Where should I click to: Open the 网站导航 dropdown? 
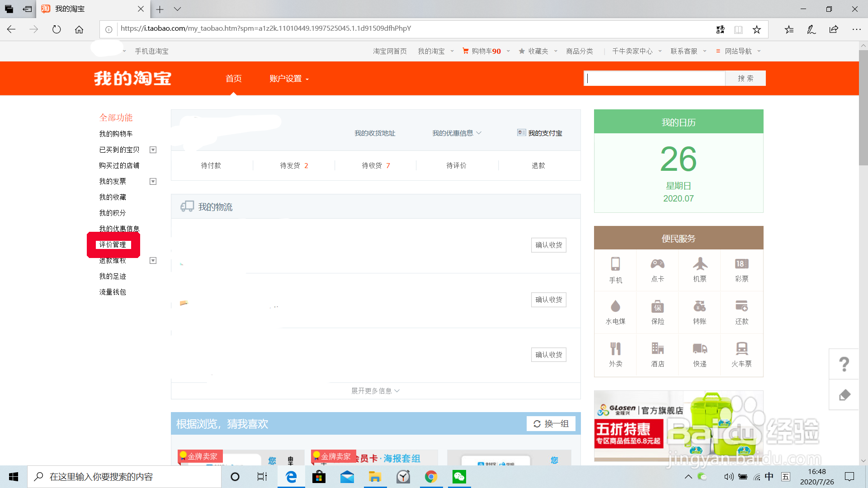pyautogui.click(x=739, y=51)
